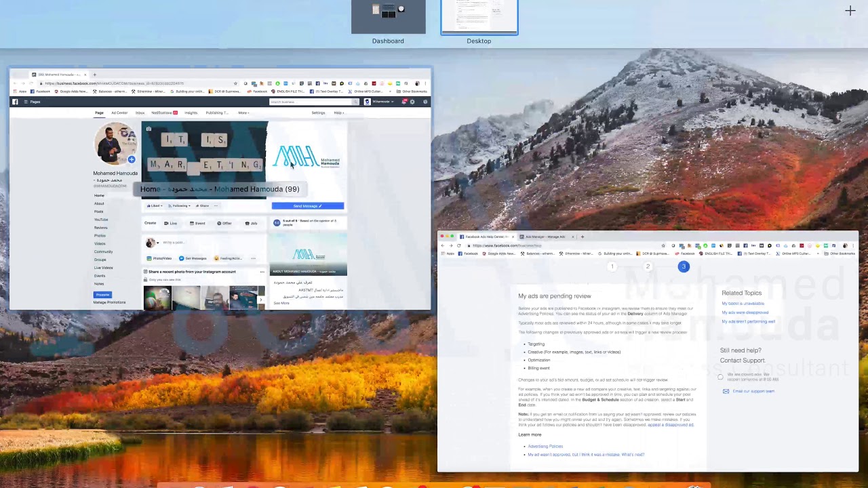Open About in page sidebar
This screenshot has width=868, height=488.
99,203
